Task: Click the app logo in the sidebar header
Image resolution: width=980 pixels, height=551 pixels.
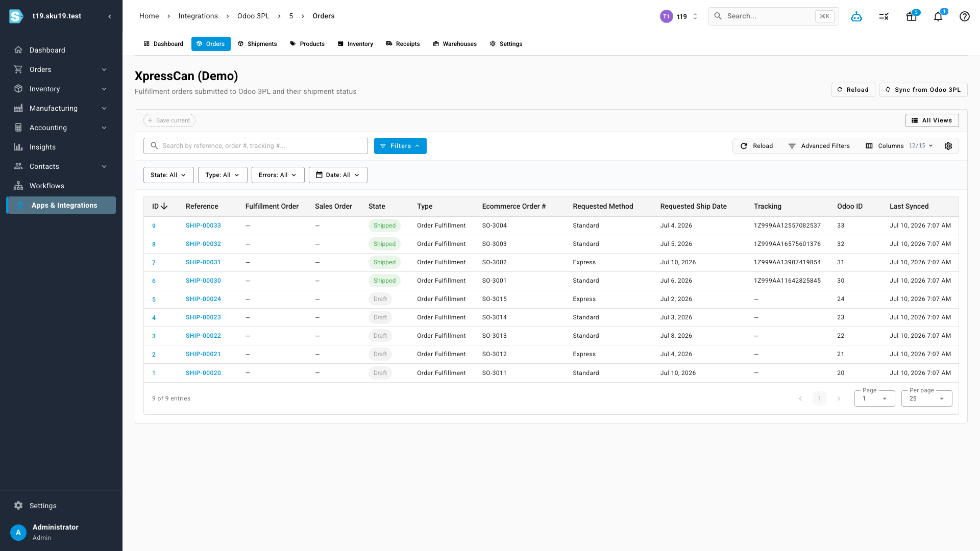Action: (x=16, y=16)
